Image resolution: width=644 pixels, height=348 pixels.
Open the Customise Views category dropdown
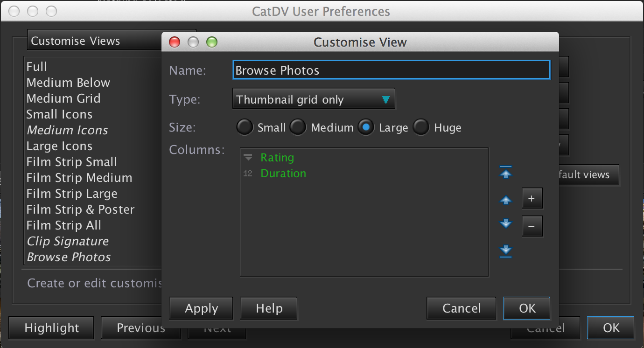coord(93,41)
